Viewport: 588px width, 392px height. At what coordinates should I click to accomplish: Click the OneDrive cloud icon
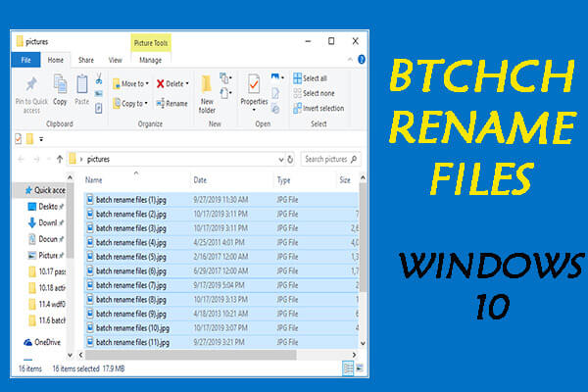click(28, 342)
